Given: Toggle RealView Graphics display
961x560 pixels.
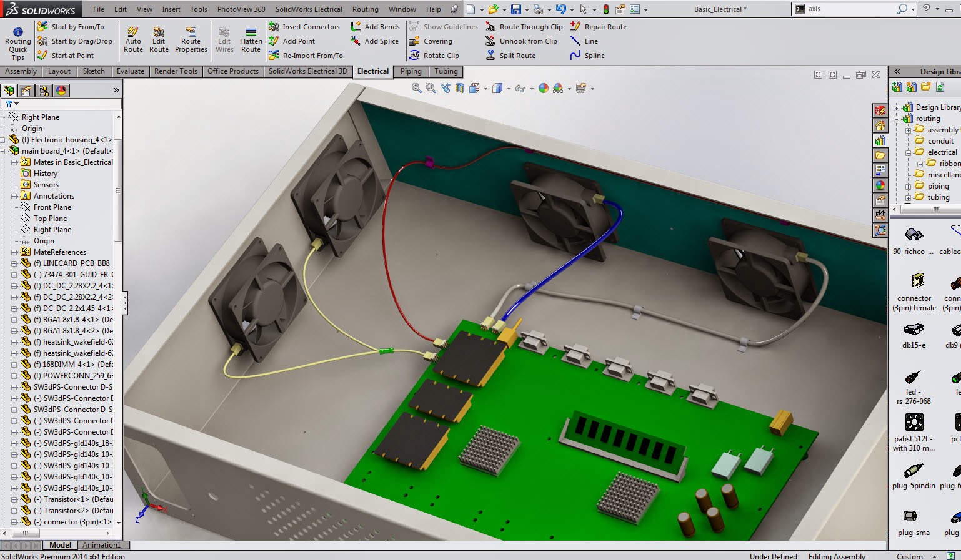Looking at the screenshot, I should 542,87.
